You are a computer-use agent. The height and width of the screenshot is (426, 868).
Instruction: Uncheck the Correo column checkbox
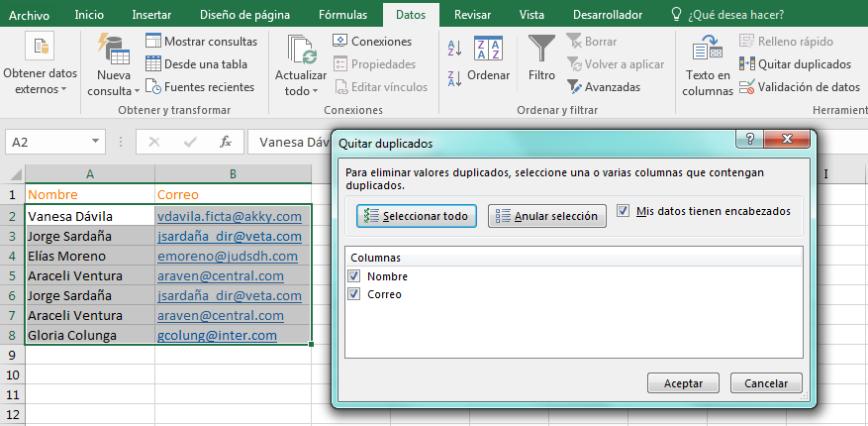(x=354, y=294)
